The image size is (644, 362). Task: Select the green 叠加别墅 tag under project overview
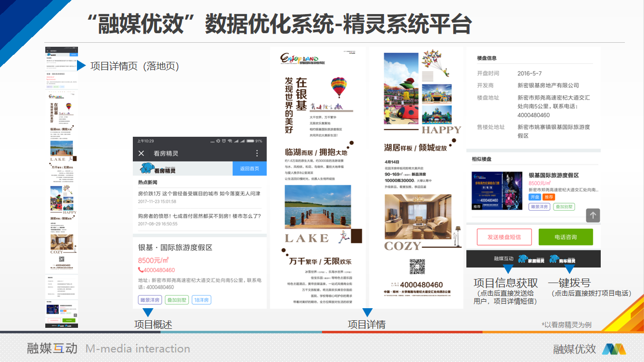tap(176, 300)
